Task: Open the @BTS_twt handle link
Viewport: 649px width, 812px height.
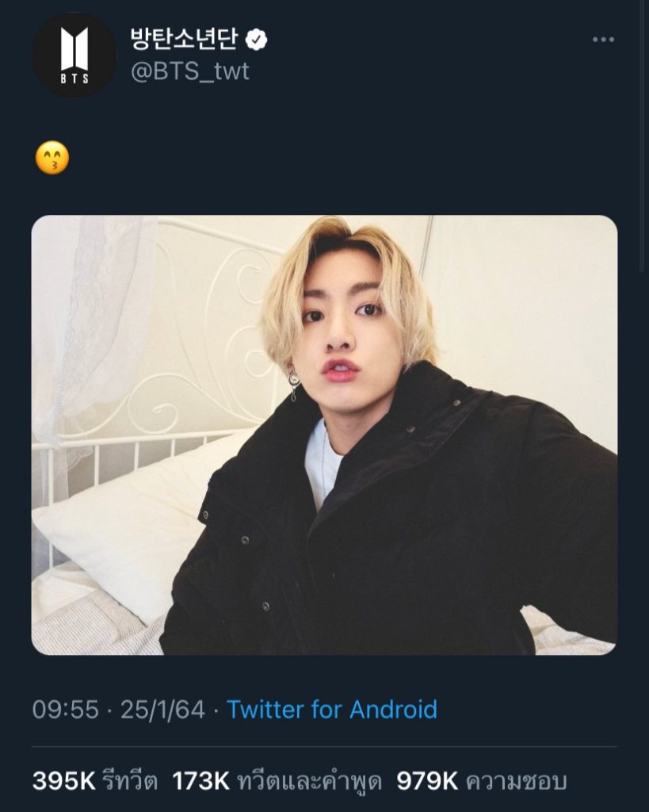Action: tap(189, 71)
